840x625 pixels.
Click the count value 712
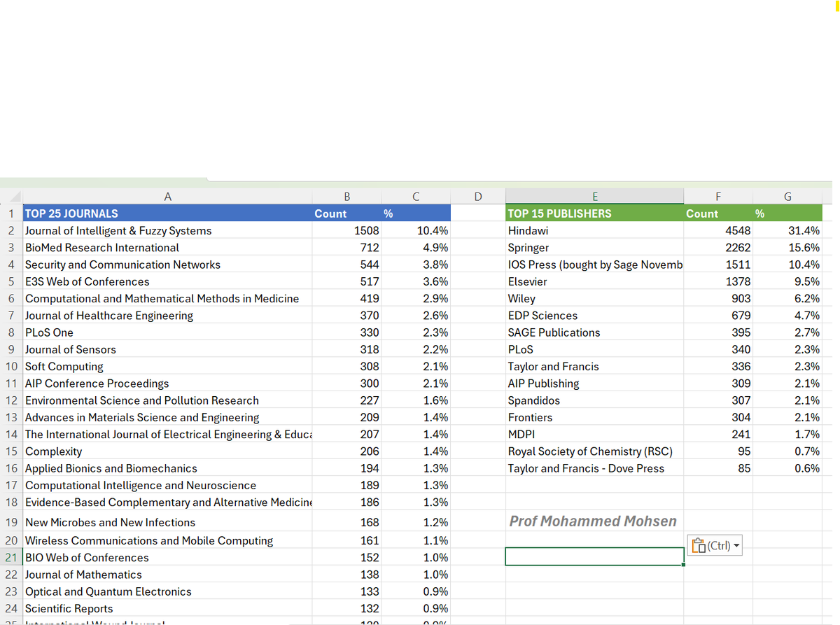point(347,247)
